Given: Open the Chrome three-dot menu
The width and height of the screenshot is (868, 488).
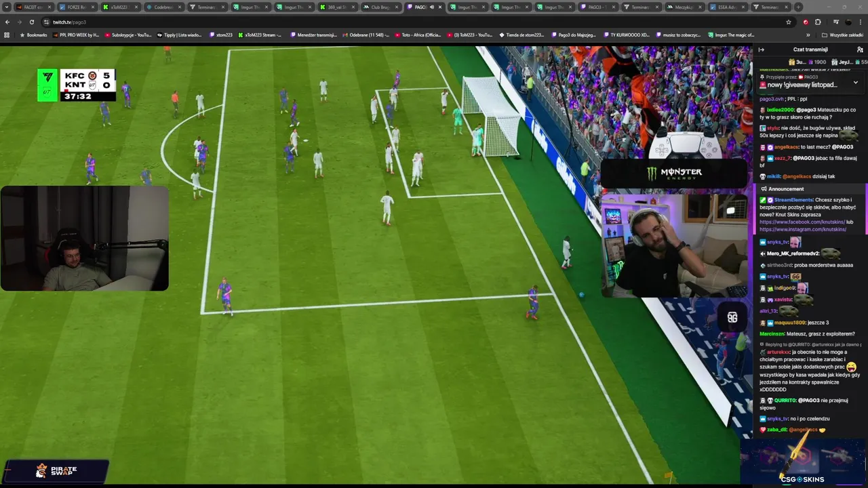Looking at the screenshot, I should pos(861,22).
